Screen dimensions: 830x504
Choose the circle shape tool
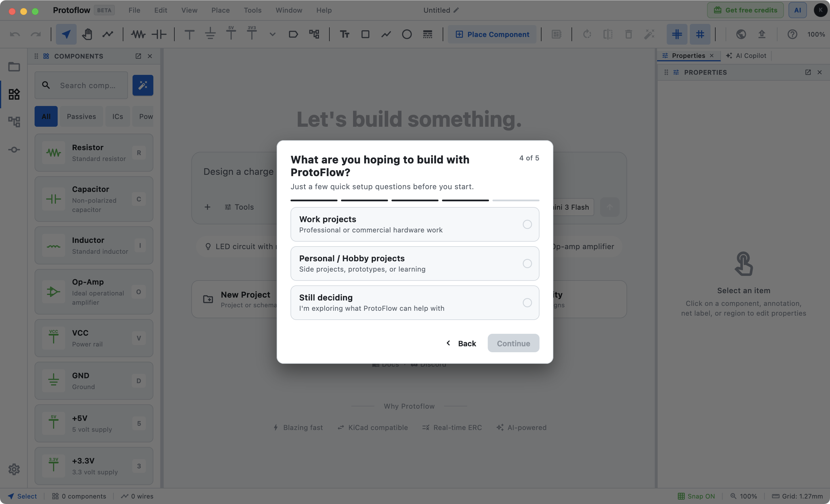407,34
